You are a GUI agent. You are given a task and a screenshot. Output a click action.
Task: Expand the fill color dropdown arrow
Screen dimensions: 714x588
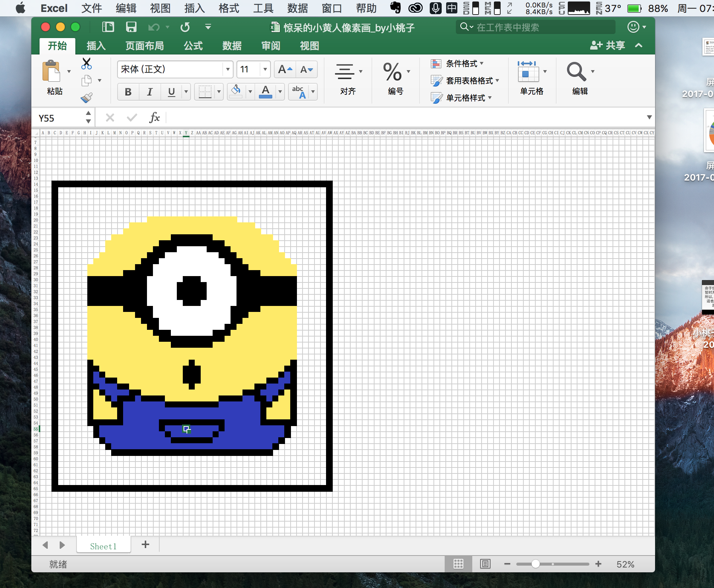click(x=250, y=92)
